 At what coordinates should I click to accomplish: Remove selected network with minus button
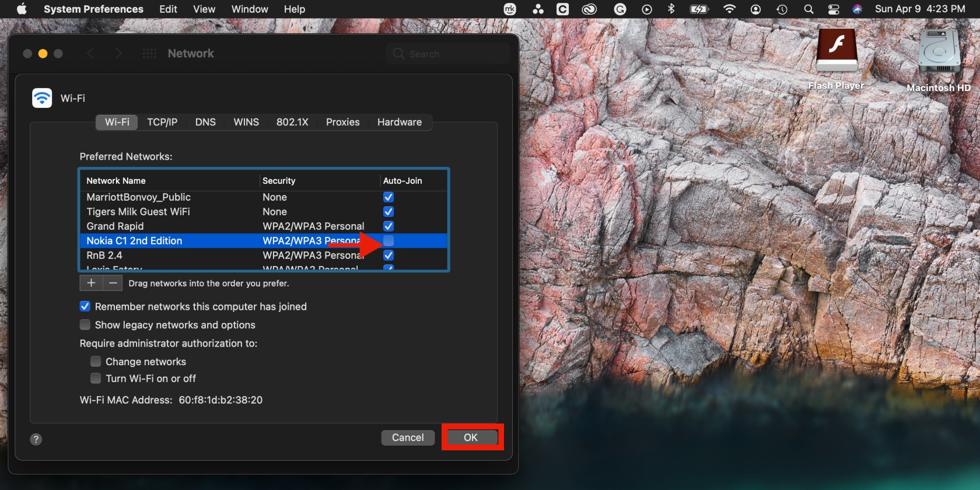tap(113, 283)
